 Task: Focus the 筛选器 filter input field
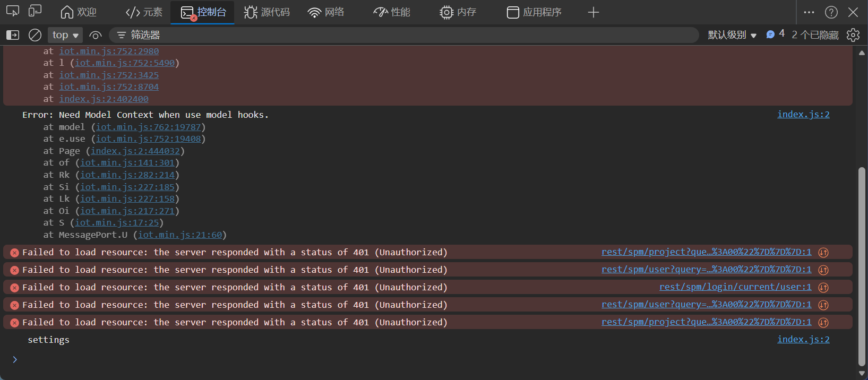point(404,35)
